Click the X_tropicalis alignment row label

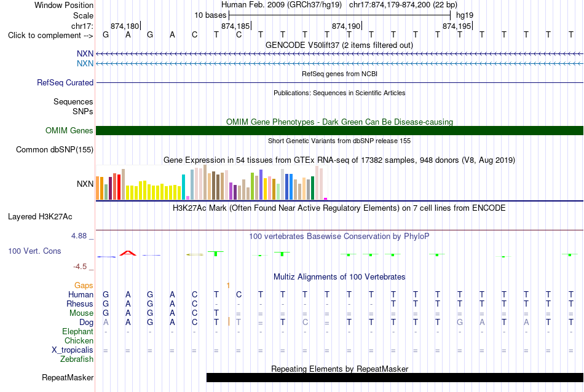pyautogui.click(x=73, y=350)
